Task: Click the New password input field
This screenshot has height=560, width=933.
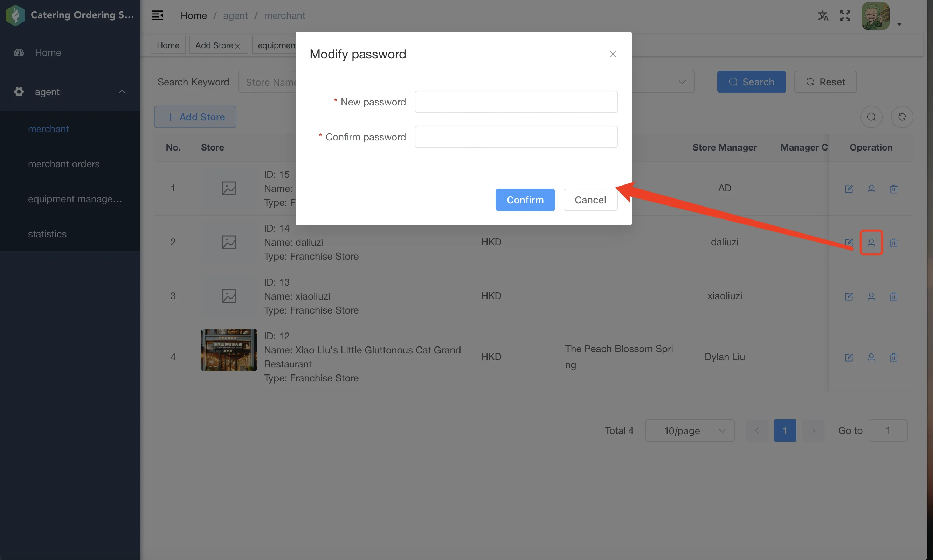Action: pos(516,102)
